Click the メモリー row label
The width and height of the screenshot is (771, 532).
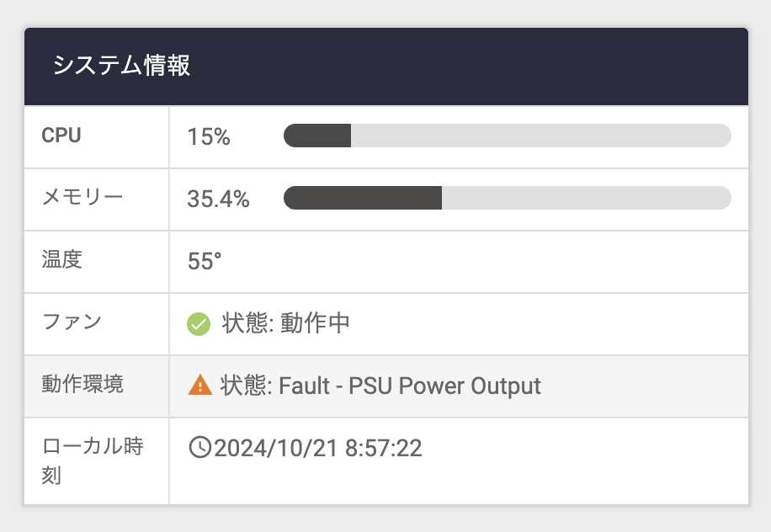(x=82, y=198)
